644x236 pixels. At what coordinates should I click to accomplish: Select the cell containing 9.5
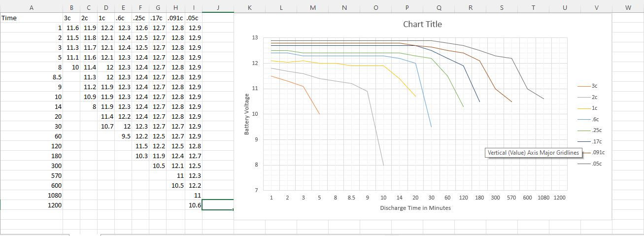[123, 136]
